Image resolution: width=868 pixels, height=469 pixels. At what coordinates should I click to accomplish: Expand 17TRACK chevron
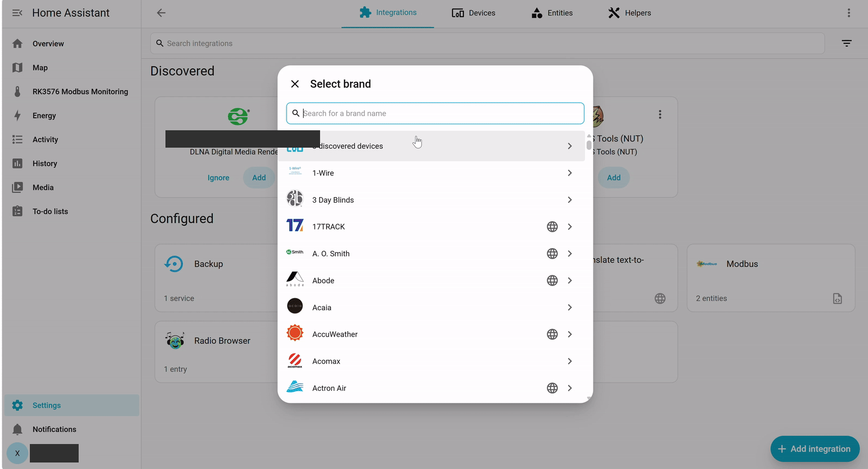(570, 226)
